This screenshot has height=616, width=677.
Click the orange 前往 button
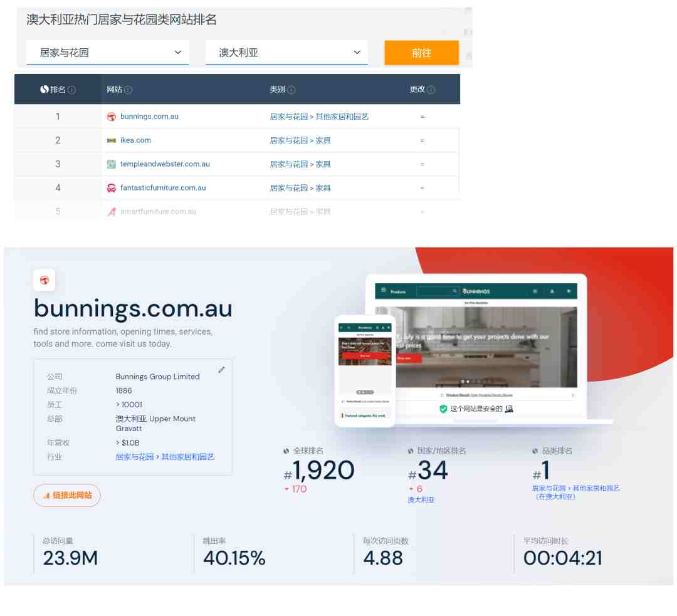tap(421, 53)
